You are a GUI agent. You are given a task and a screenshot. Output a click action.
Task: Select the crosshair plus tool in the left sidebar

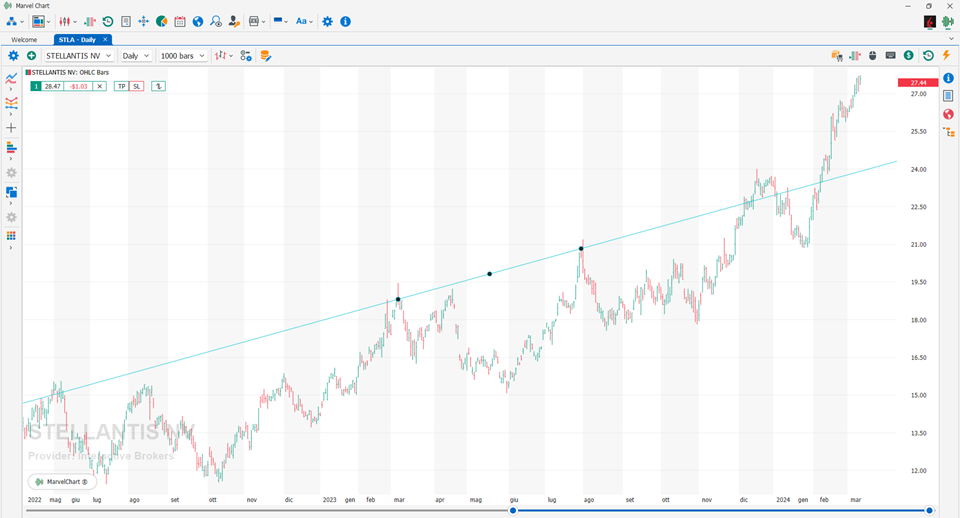[x=11, y=128]
